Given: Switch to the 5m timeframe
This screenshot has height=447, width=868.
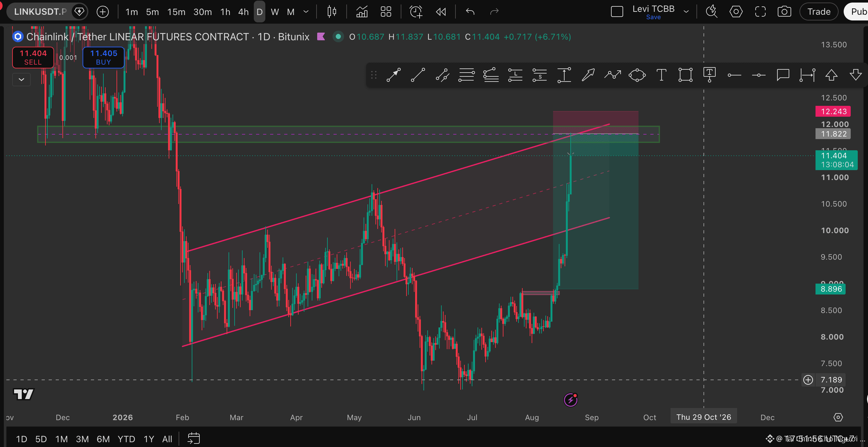Looking at the screenshot, I should [152, 12].
